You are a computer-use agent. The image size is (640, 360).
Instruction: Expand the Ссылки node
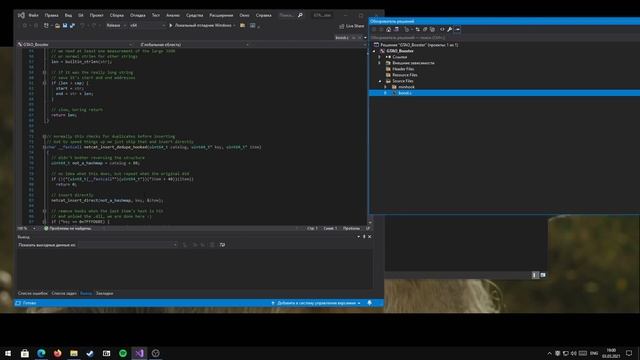pyautogui.click(x=380, y=57)
